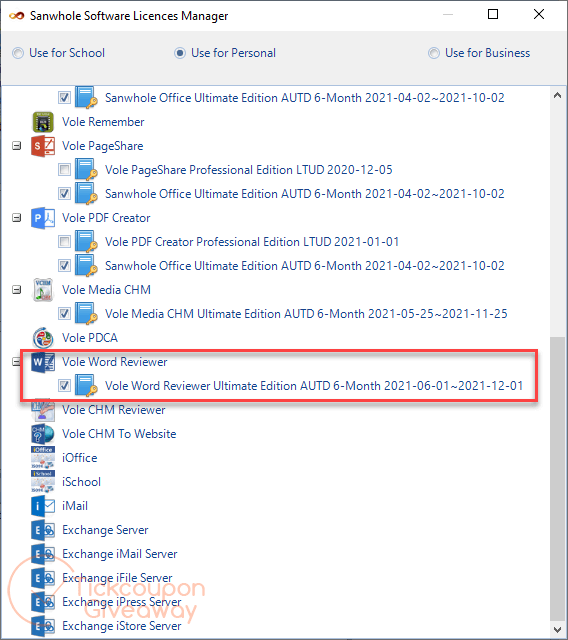The width and height of the screenshot is (568, 640).
Task: Select the Vole Remember tree item
Action: pyautogui.click(x=103, y=122)
